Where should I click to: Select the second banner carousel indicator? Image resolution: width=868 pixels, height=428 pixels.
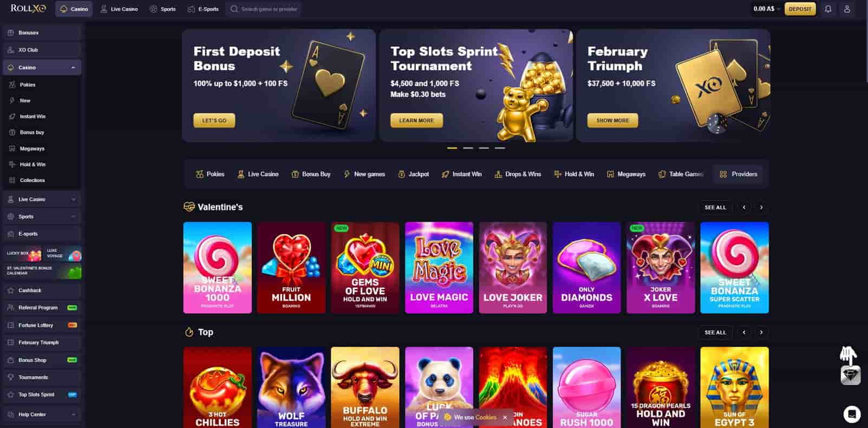pyautogui.click(x=468, y=148)
